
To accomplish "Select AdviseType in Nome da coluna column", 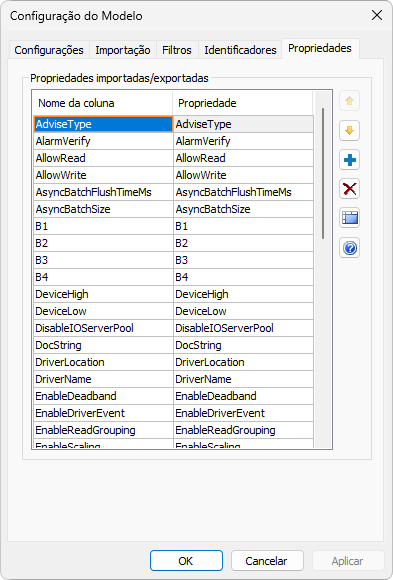I will [x=103, y=124].
